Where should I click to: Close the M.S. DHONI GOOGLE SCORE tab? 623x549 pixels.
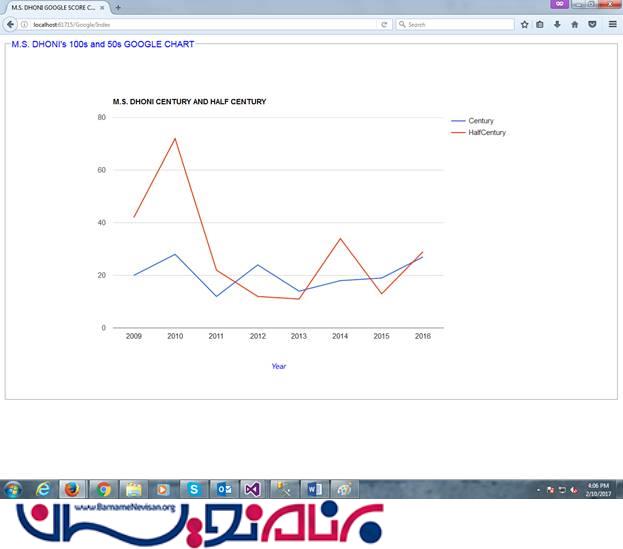102,8
